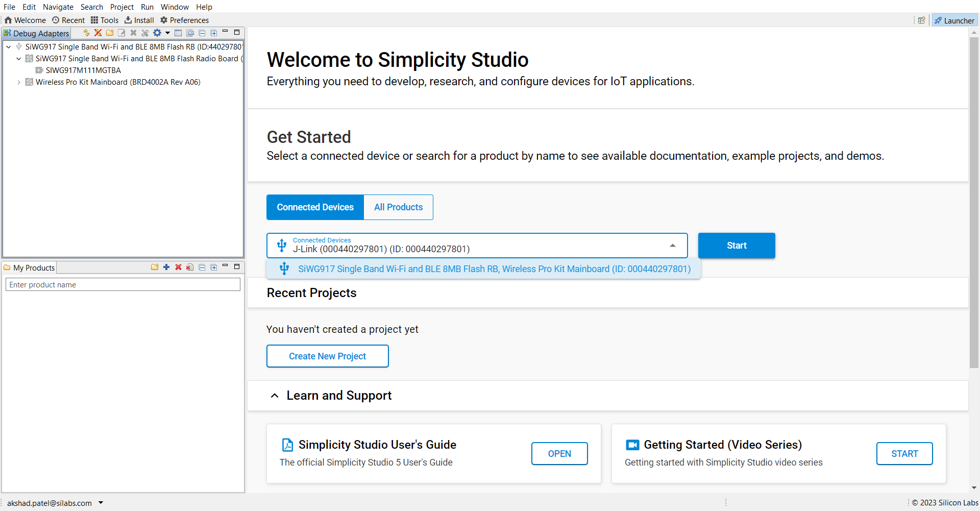Expand all in Debug Adapters panel
This screenshot has height=511, width=980.
click(x=214, y=33)
